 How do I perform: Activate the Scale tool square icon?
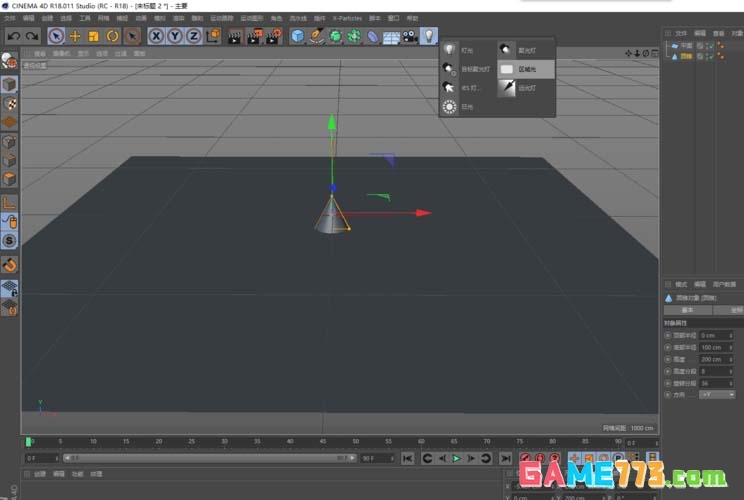(93, 36)
